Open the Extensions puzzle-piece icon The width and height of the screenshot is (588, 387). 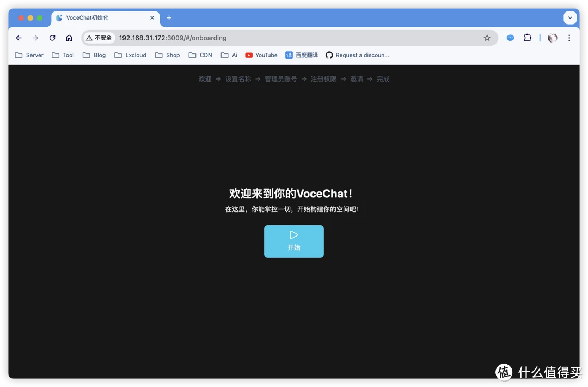click(528, 38)
